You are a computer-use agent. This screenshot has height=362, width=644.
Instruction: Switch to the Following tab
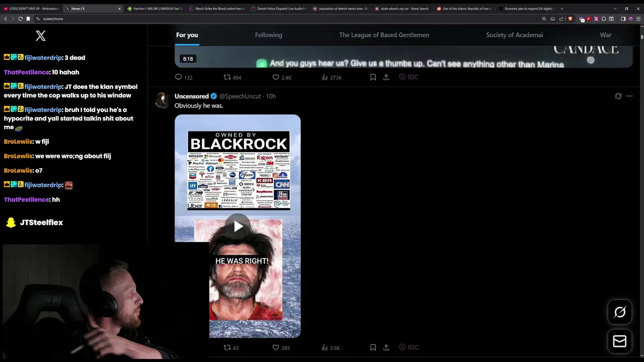click(269, 35)
